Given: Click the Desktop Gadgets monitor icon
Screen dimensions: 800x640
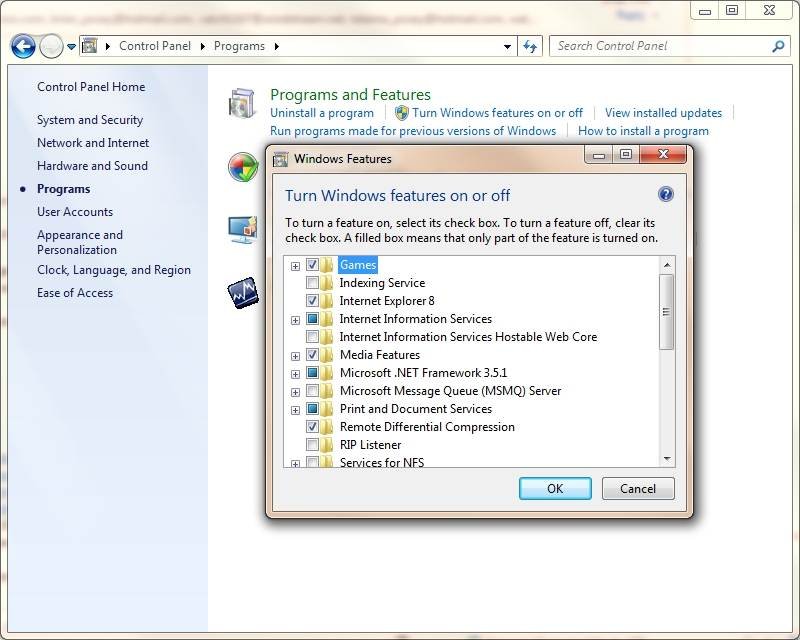Looking at the screenshot, I should 242,230.
